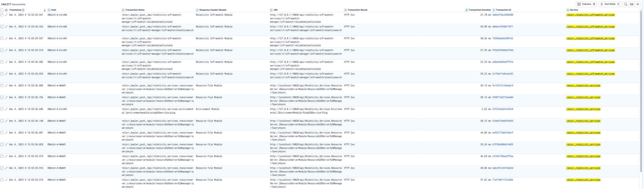Screen dimensions: 644x189
Task: Open the Transaction Result column header menu
Action: point(358,10)
